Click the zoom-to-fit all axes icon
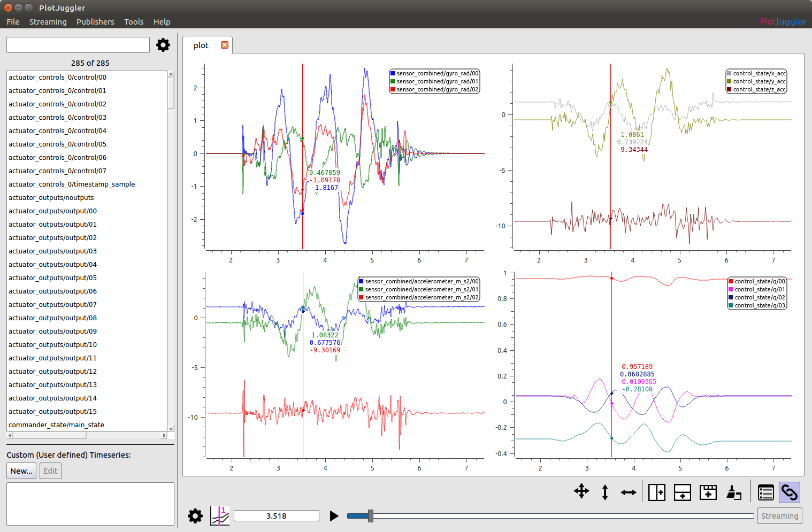This screenshot has height=532, width=812. point(581,491)
